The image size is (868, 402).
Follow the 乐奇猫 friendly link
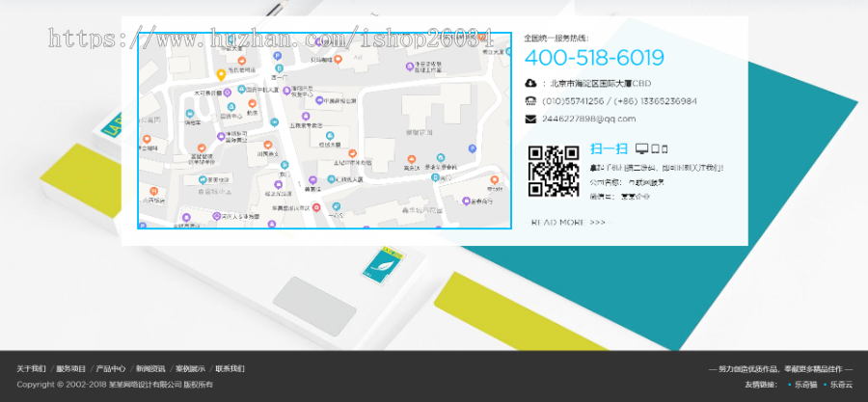pyautogui.click(x=806, y=385)
